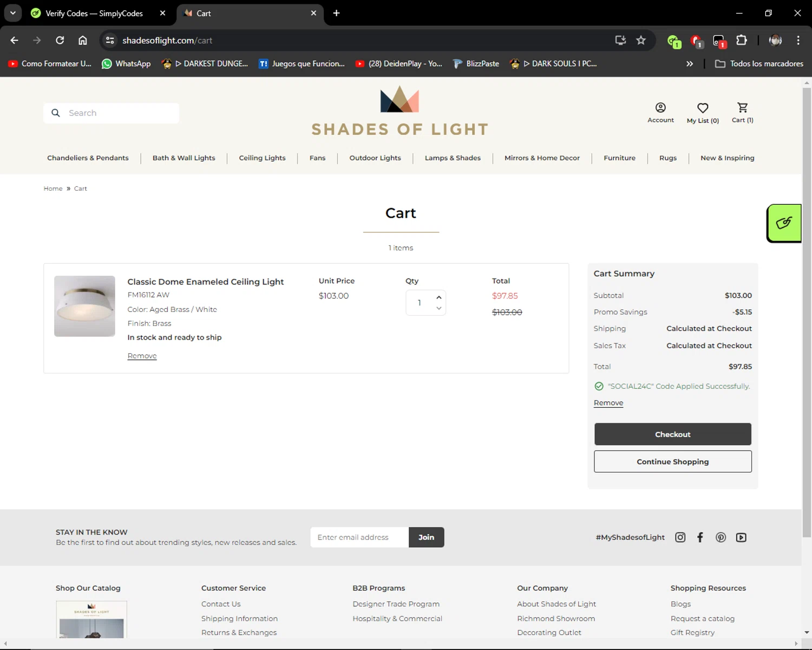
Task: Open Mirrors & Home Decor menu
Action: pos(542,158)
